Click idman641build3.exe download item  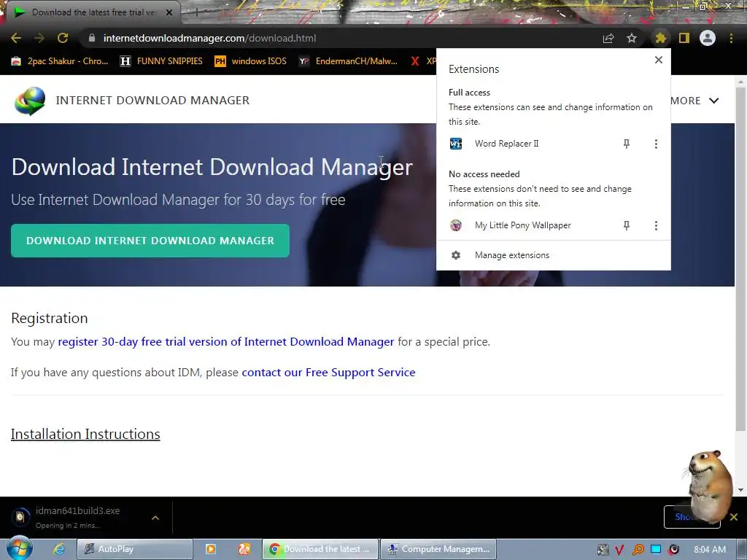(x=76, y=518)
